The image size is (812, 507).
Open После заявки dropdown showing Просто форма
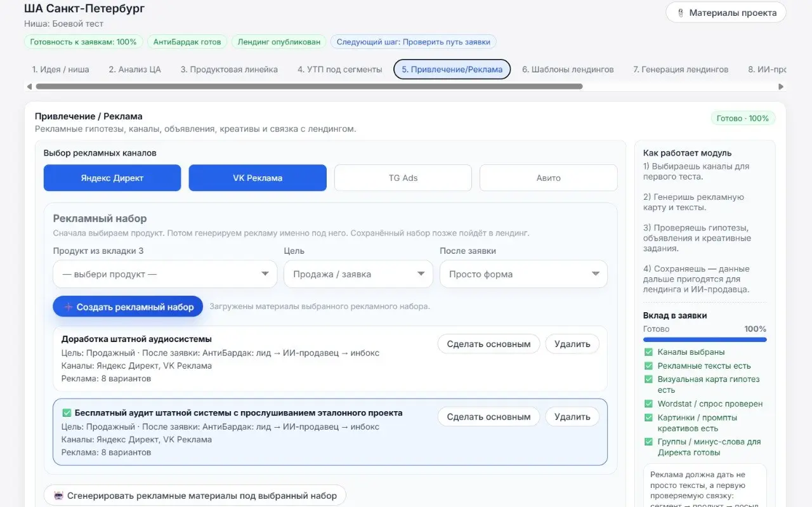click(523, 274)
